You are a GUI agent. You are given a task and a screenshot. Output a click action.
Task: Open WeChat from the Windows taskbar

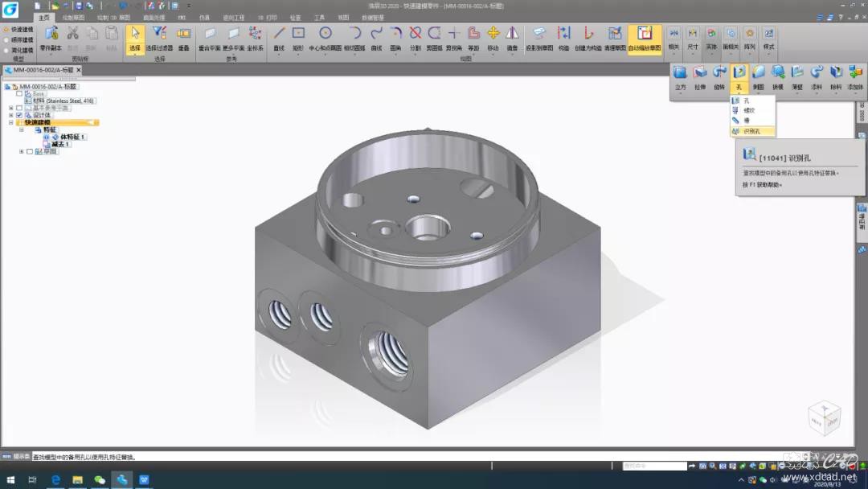click(100, 480)
